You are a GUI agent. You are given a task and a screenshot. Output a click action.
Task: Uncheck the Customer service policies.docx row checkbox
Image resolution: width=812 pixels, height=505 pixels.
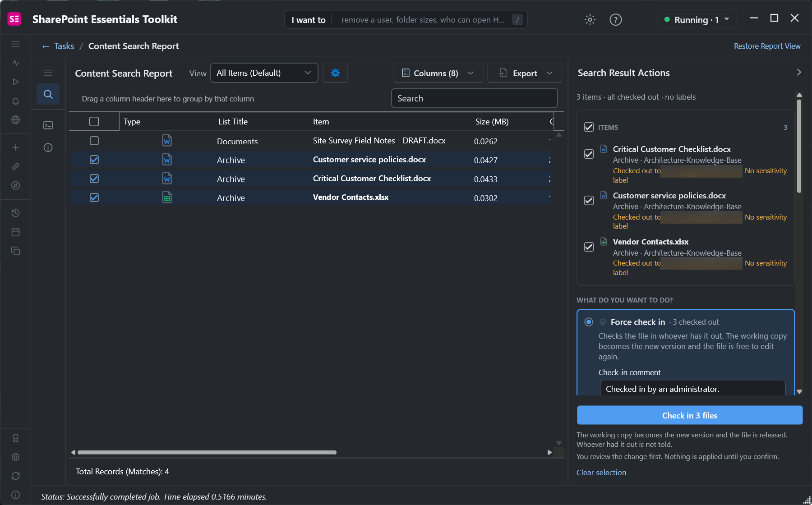[x=94, y=160]
